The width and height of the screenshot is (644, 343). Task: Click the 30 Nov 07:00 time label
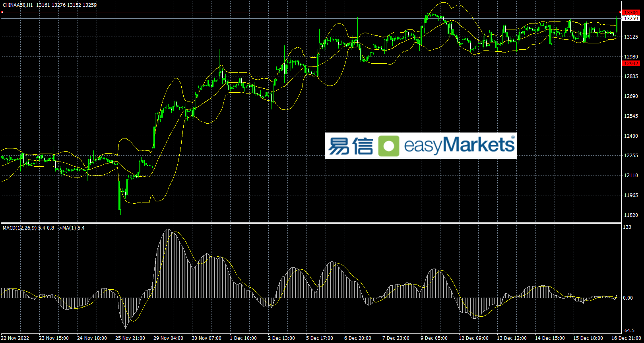206,338
